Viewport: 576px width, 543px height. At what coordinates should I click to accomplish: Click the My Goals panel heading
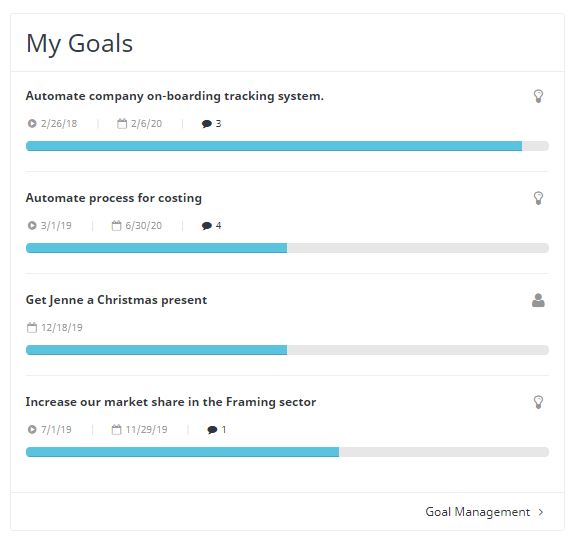(x=80, y=43)
